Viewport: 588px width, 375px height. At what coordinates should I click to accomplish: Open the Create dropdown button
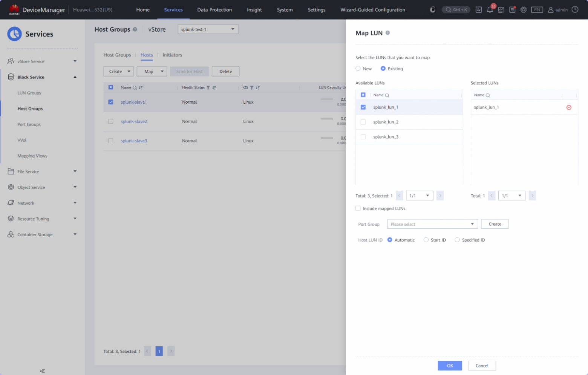point(119,71)
